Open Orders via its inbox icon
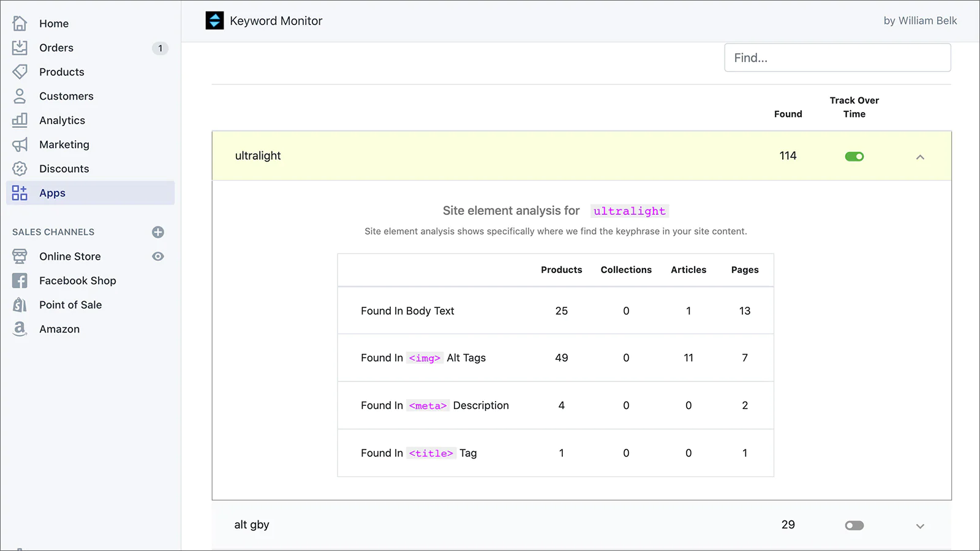This screenshot has width=980, height=551. (20, 48)
